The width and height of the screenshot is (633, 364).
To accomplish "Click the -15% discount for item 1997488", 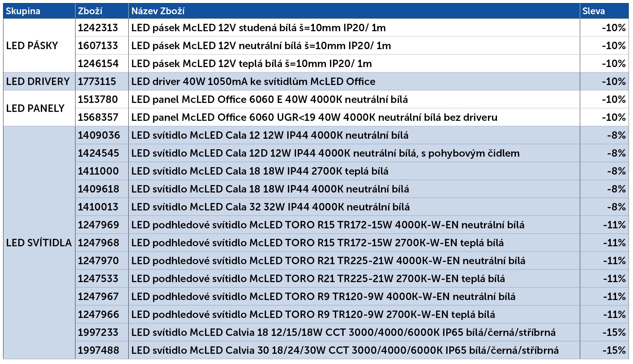I will tap(614, 350).
